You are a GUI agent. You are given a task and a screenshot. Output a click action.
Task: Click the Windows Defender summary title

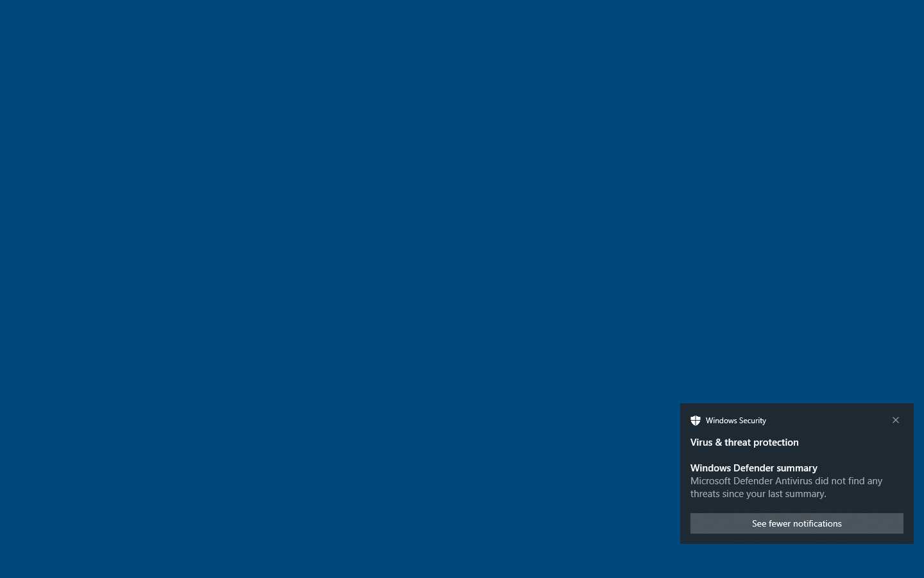(x=754, y=468)
